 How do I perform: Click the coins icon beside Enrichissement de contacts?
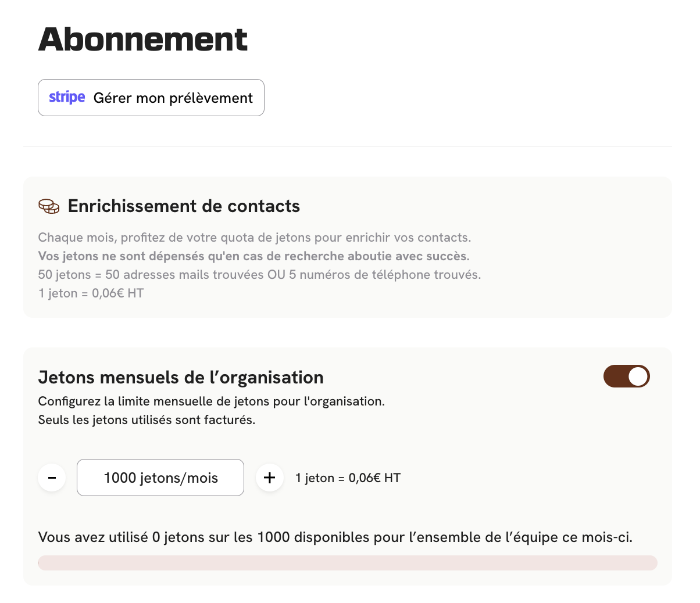tap(49, 206)
